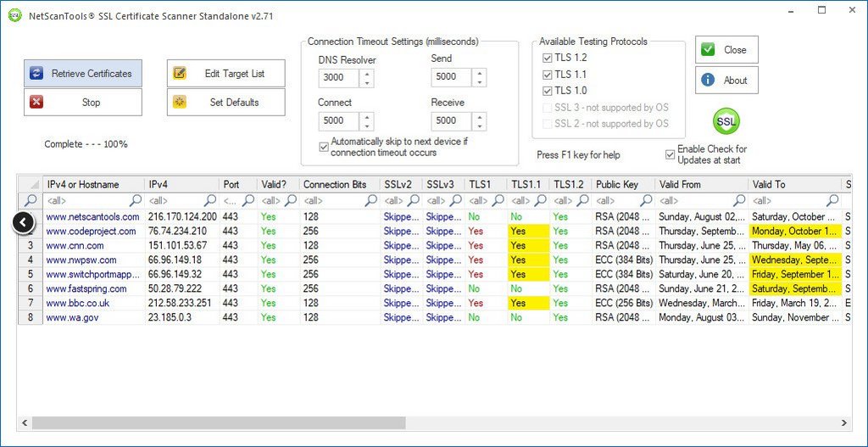Click the black left-arrow circle overlay
The image size is (868, 447).
click(23, 223)
